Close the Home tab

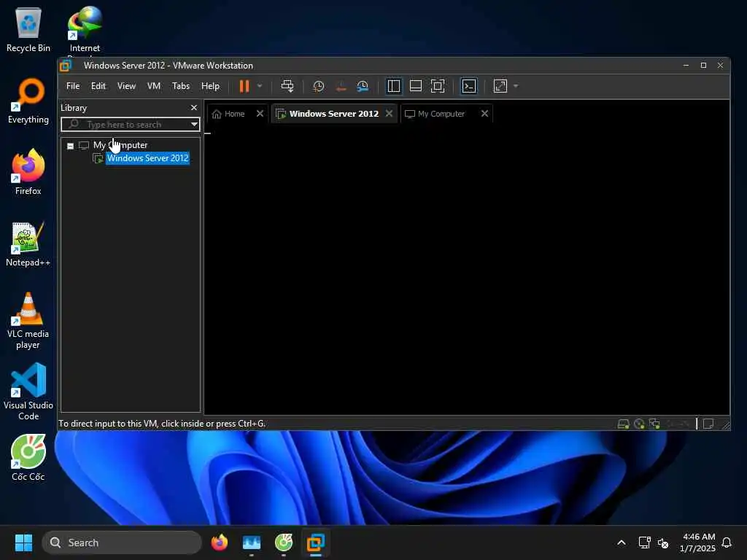point(260,113)
